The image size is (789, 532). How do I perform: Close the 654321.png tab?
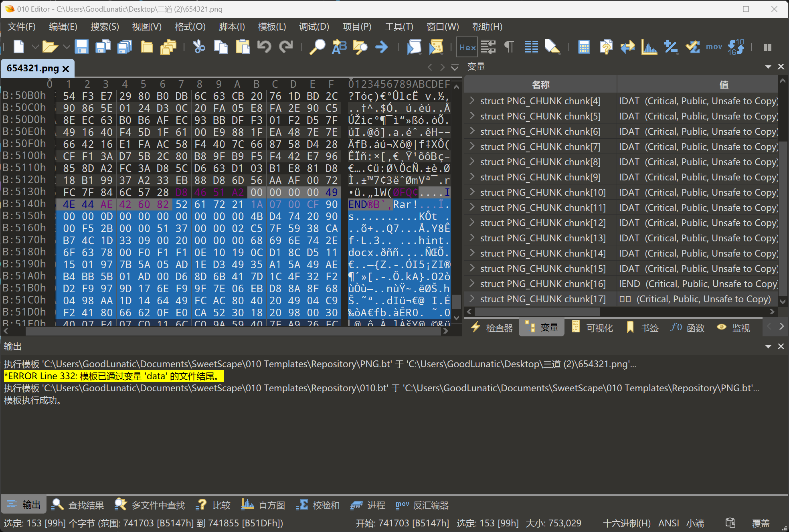pos(66,69)
